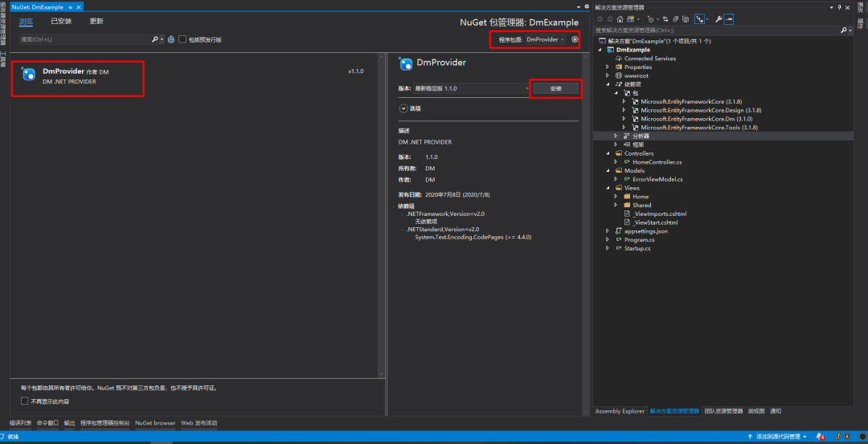Expand the Analyzers node under Dependencies
The image size is (868, 444).
pos(616,136)
